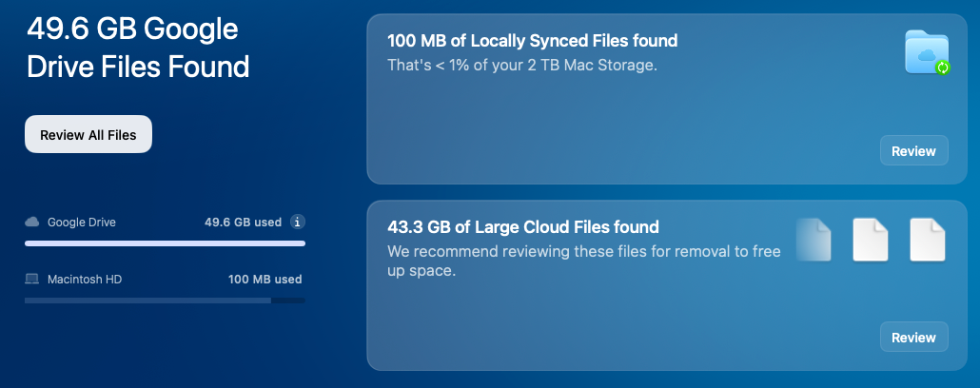The height and width of the screenshot is (388, 980).
Task: Click the 49.6 GB used text
Action: [244, 222]
